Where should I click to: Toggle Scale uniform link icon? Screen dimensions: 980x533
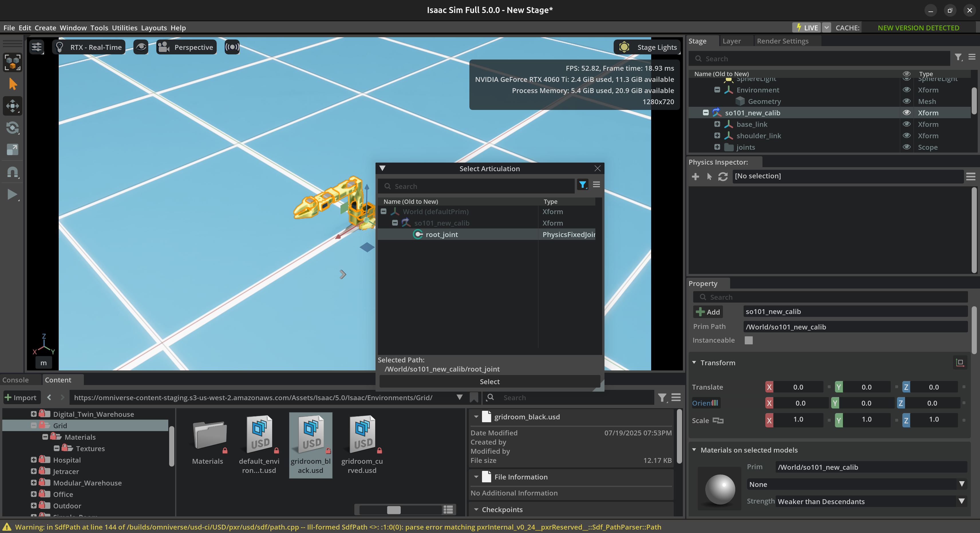point(718,421)
